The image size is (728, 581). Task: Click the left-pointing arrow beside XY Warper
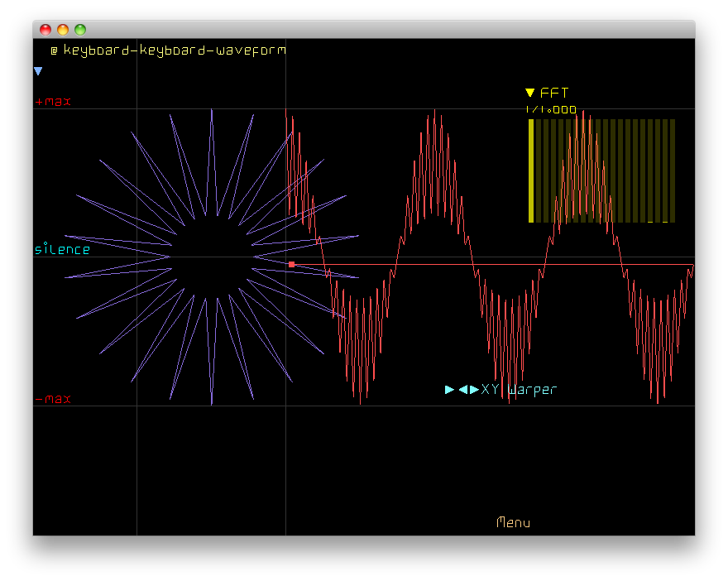(463, 389)
